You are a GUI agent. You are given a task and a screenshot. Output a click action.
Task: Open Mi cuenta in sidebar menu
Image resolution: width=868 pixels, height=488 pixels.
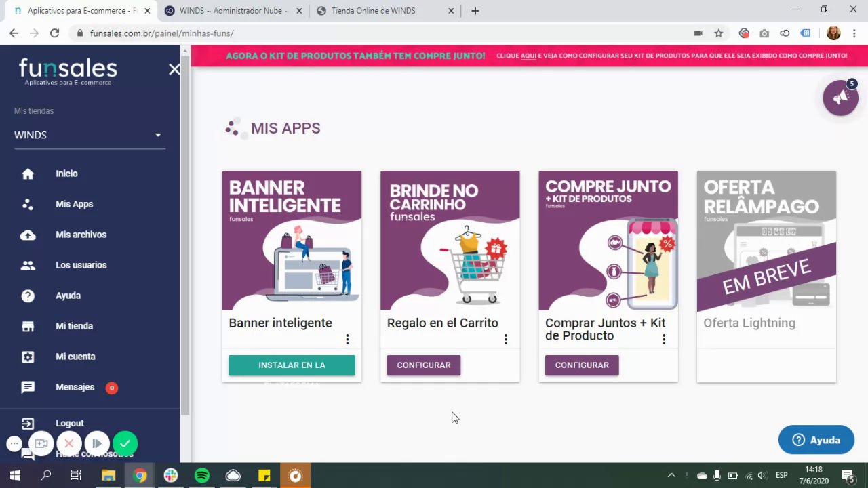[75, 357]
